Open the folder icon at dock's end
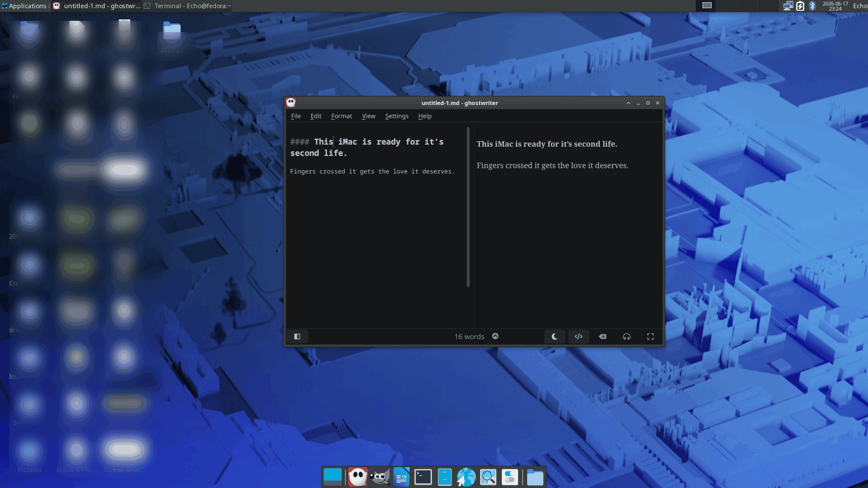Screen dimensions: 868x488 (x=535, y=477)
